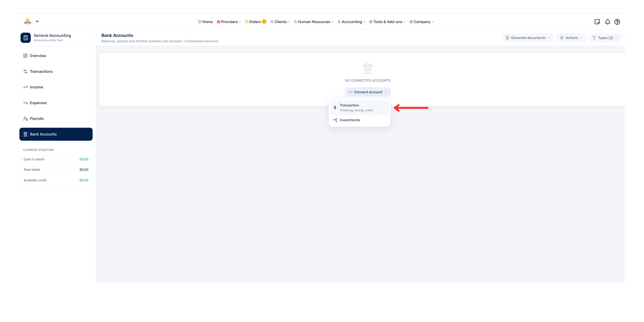This screenshot has width=644, height=322.
Task: Click the Amexzone company logo
Action: [27, 21]
